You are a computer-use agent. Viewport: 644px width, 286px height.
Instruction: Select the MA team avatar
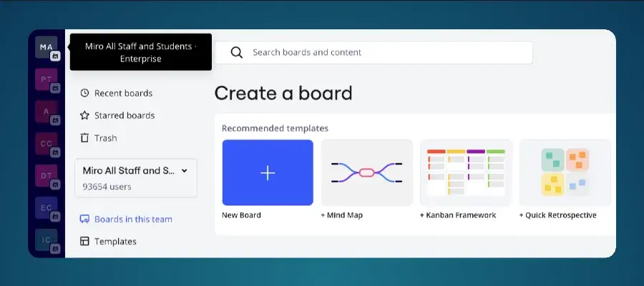point(46,47)
